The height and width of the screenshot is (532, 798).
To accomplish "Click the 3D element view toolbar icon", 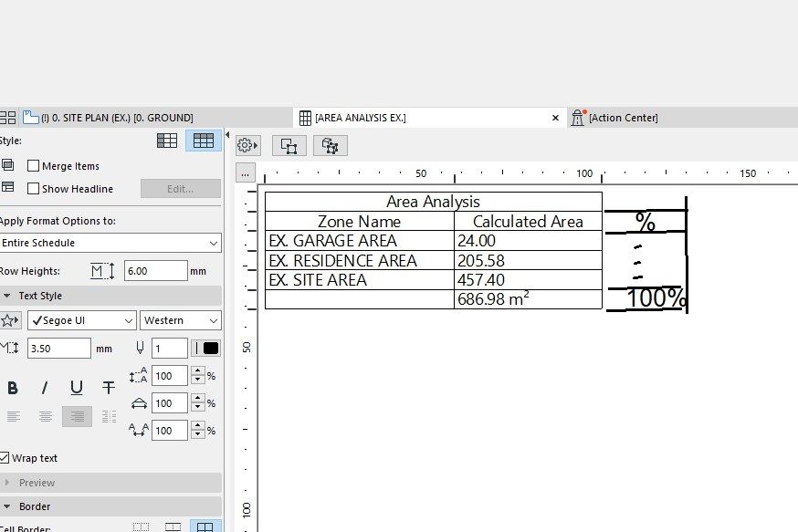I will pos(330,145).
